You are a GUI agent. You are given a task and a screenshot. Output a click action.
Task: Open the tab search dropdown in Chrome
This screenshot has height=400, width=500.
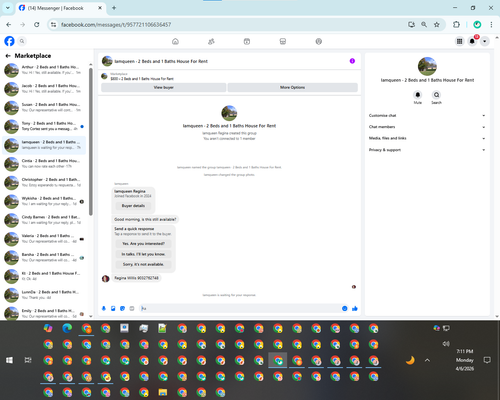[8, 8]
